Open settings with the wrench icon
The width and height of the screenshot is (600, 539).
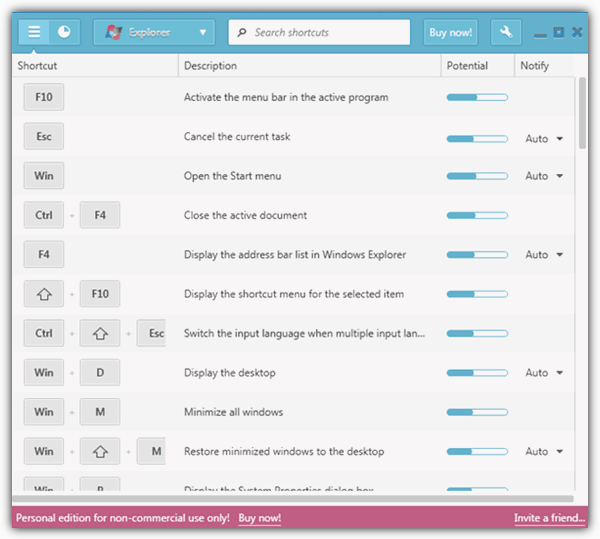click(x=505, y=32)
